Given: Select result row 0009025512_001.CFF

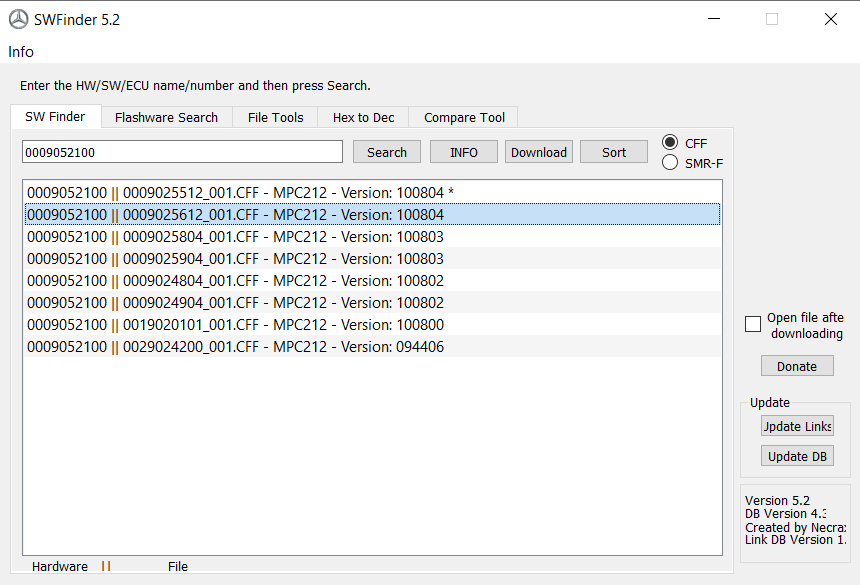Looking at the screenshot, I should pyautogui.click(x=372, y=192).
